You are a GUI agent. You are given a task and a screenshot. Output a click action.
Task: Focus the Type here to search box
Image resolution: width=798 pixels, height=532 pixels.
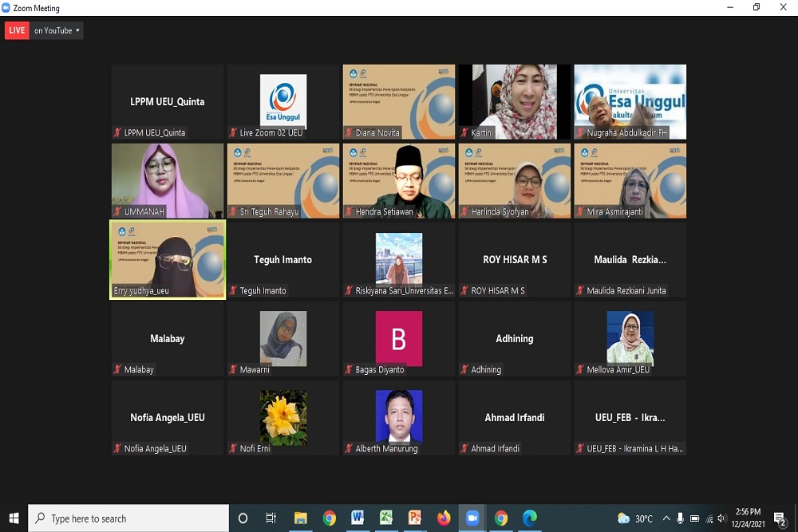128,518
